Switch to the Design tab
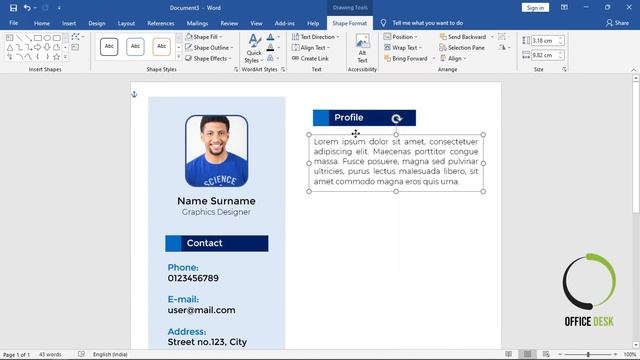This screenshot has height=360, width=640. 97,23
